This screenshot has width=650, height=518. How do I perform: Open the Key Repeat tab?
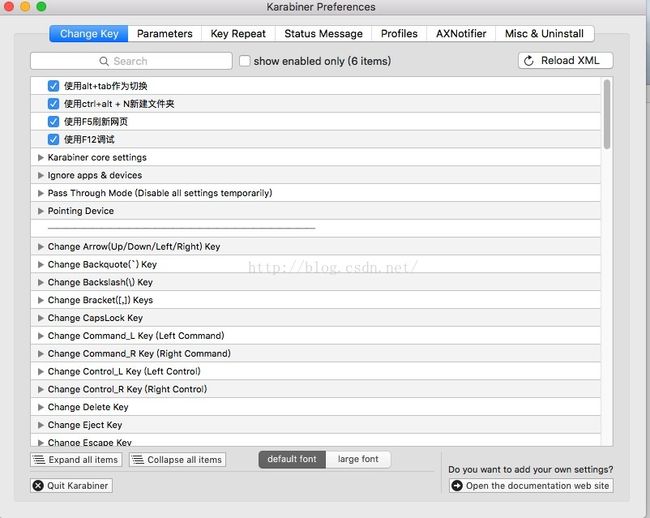pos(238,34)
